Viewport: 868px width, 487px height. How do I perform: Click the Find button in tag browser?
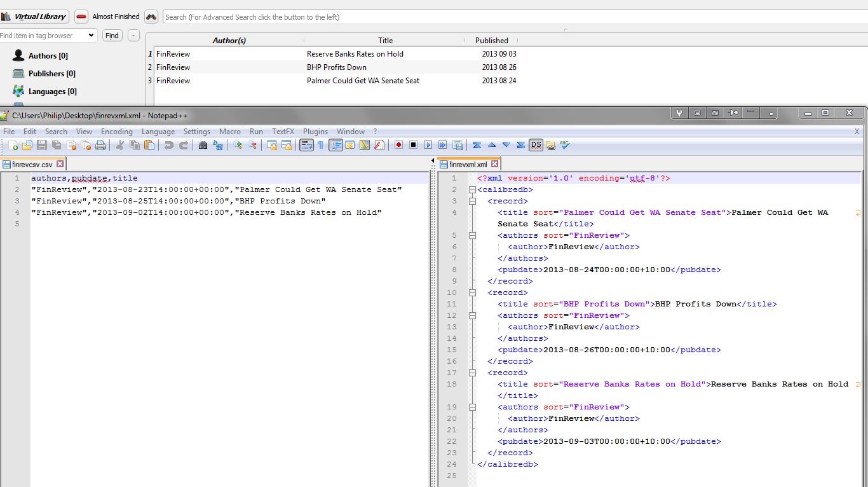(x=112, y=36)
